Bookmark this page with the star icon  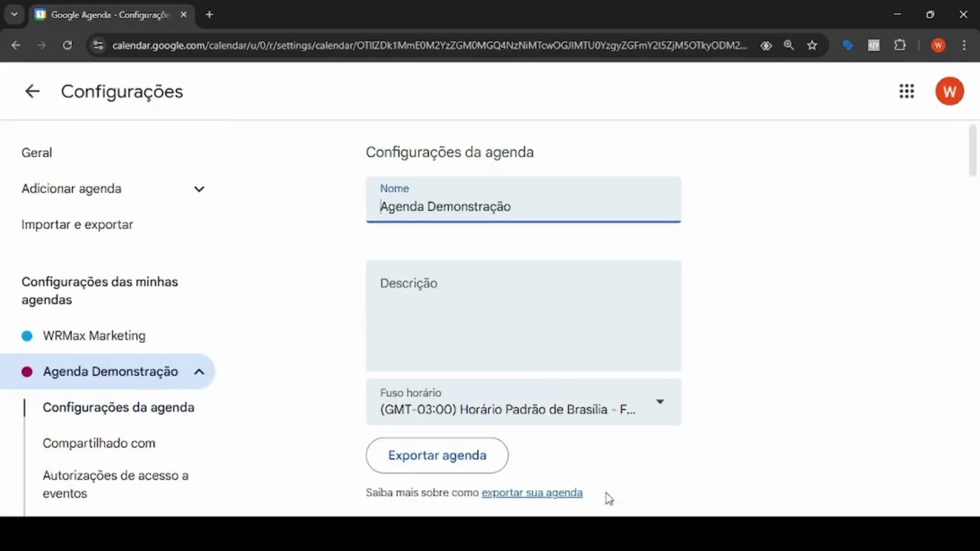click(812, 45)
